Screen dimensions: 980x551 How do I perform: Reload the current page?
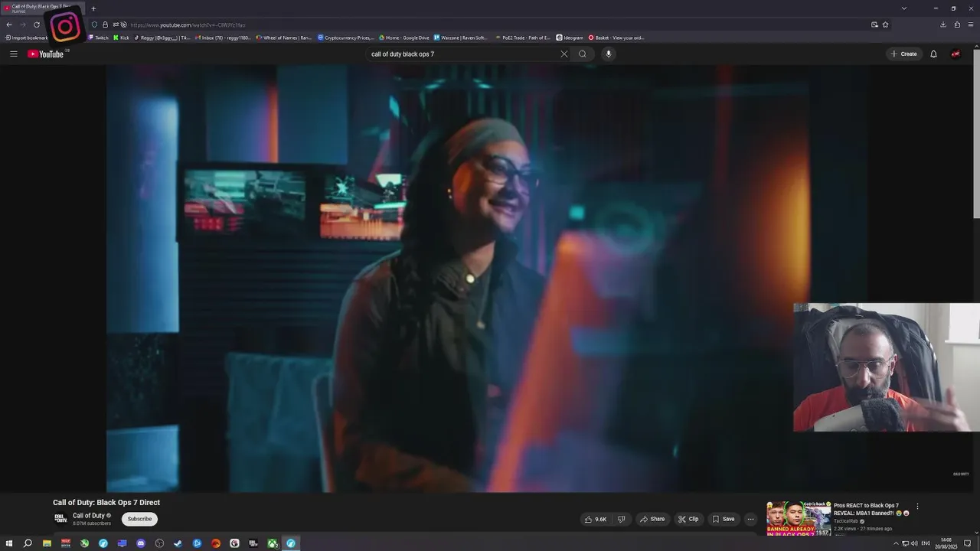tap(37, 24)
